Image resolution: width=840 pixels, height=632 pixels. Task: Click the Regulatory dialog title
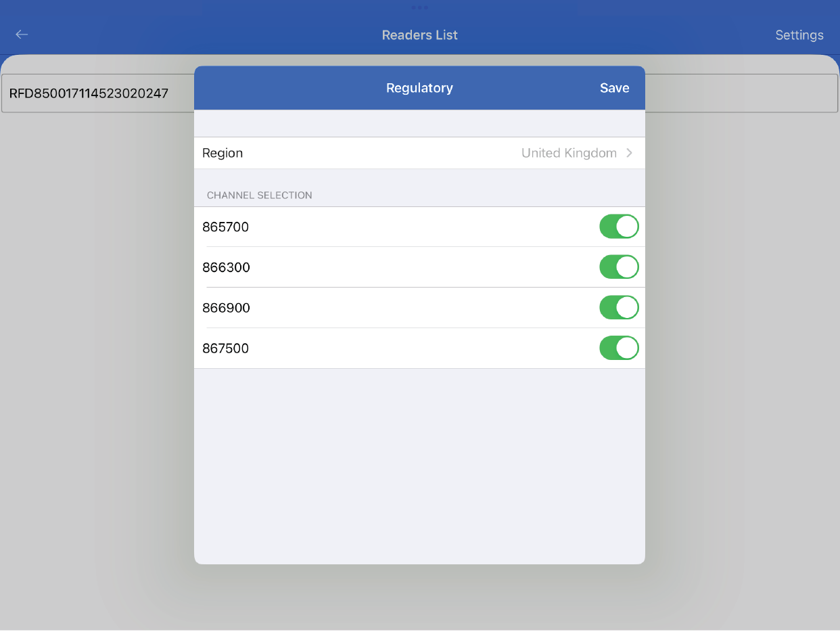[x=419, y=88]
